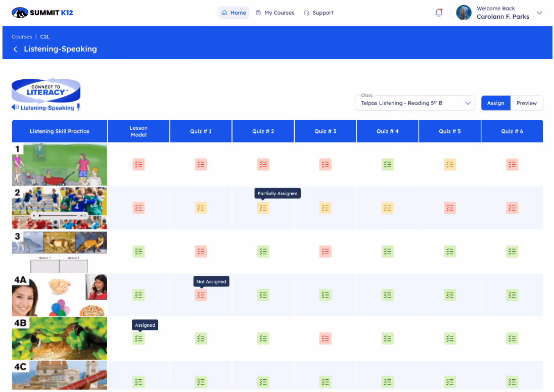
Task: Open the Lesson Model assignment icon for row 1
Action: coord(138,164)
